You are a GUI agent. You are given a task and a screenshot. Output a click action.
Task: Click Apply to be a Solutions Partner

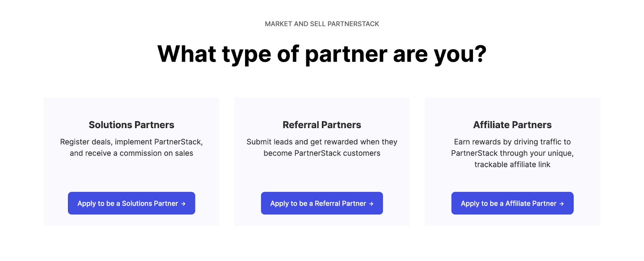point(131,203)
